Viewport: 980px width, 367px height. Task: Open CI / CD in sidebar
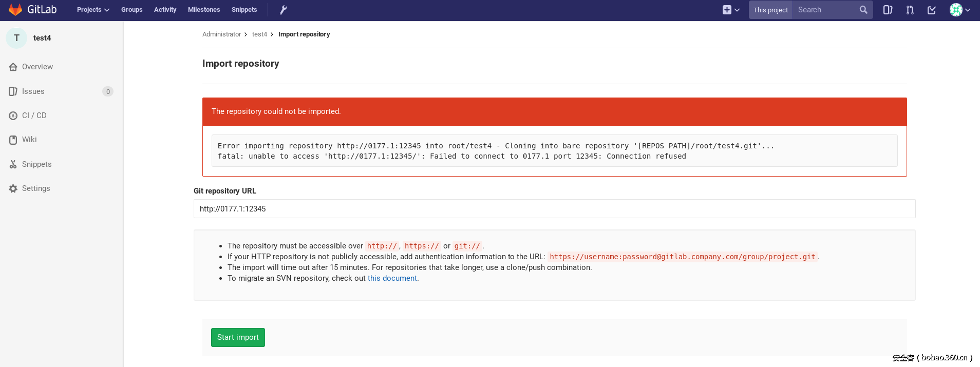tap(34, 115)
